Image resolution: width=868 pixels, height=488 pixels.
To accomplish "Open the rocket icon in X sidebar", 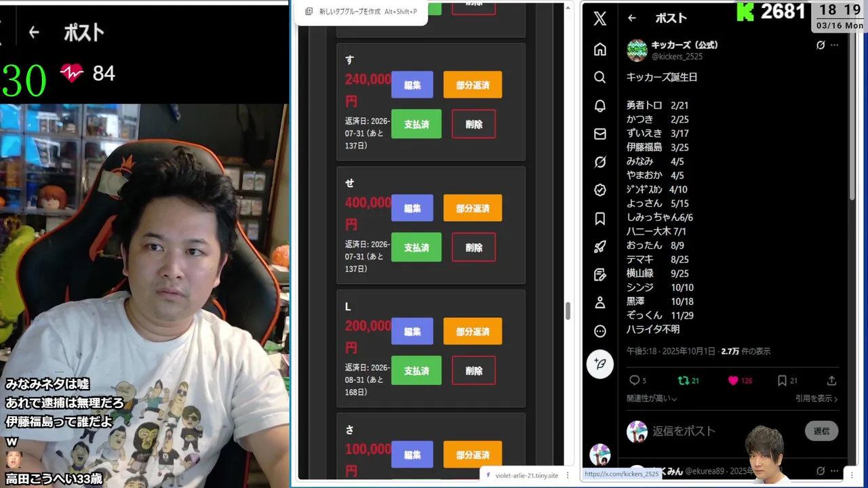I will [x=600, y=247].
